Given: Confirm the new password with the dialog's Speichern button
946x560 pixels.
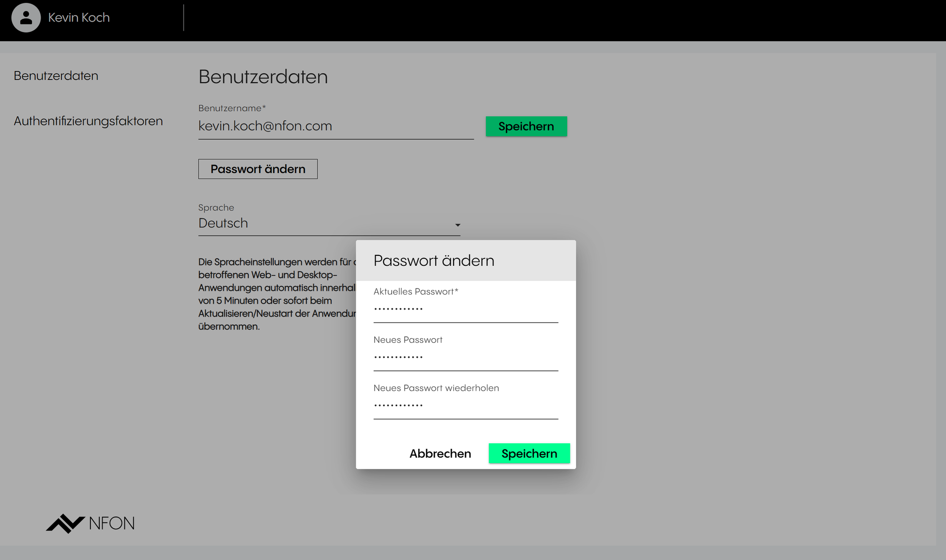Looking at the screenshot, I should [529, 454].
